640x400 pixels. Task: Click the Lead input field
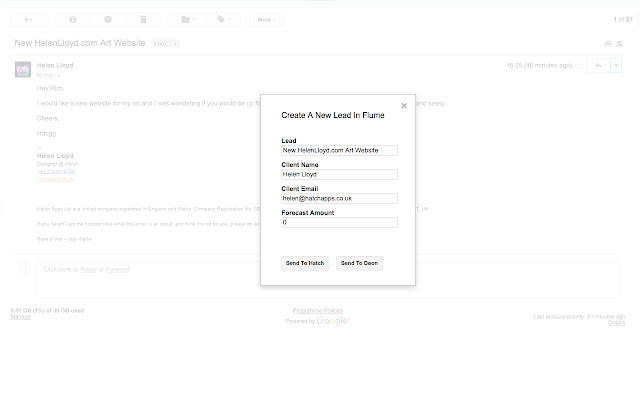[x=339, y=150]
